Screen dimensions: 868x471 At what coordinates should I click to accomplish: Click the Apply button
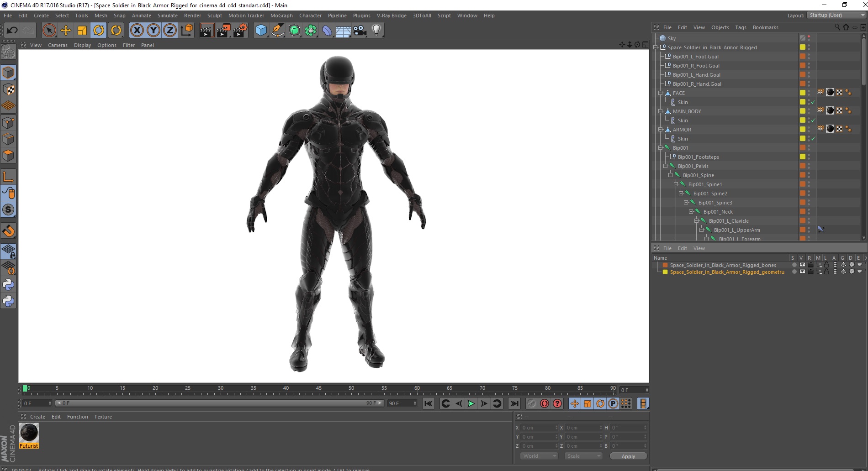628,456
